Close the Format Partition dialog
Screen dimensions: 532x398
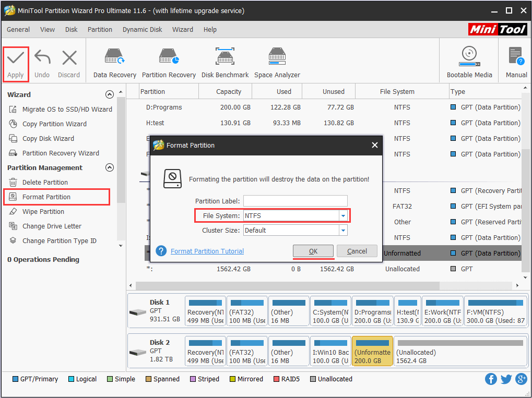click(374, 145)
